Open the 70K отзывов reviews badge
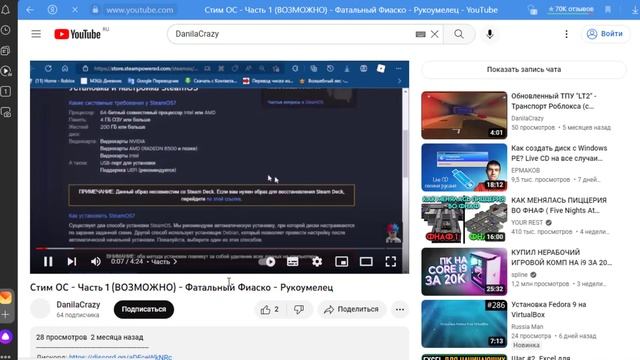The width and height of the screenshot is (640, 360). (571, 9)
